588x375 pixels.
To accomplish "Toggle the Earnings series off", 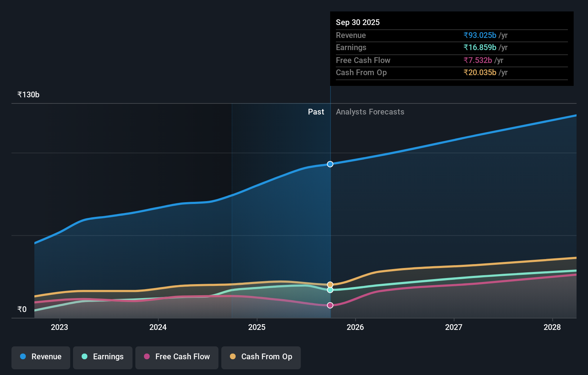I will 102,357.
